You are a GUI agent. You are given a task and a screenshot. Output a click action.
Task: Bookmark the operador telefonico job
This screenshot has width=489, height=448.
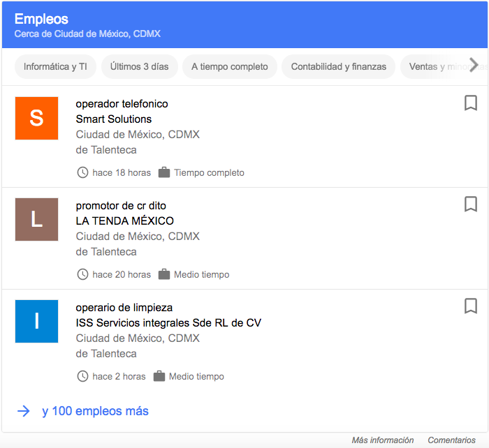[x=471, y=103]
